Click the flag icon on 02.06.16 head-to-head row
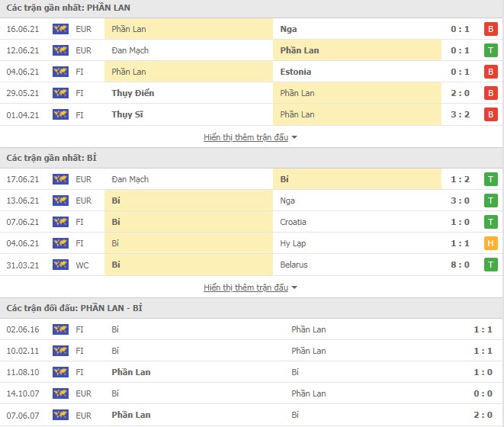The height and width of the screenshot is (427, 504). pyautogui.click(x=60, y=329)
